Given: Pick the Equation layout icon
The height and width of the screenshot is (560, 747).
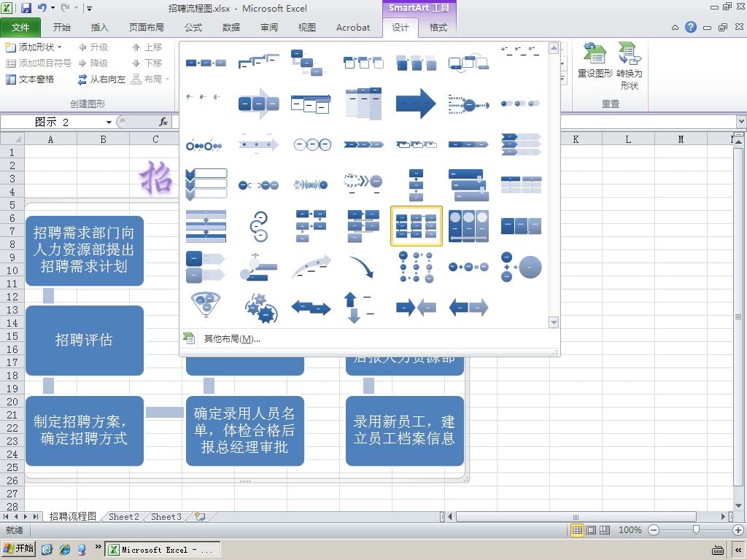Looking at the screenshot, I should tap(468, 267).
